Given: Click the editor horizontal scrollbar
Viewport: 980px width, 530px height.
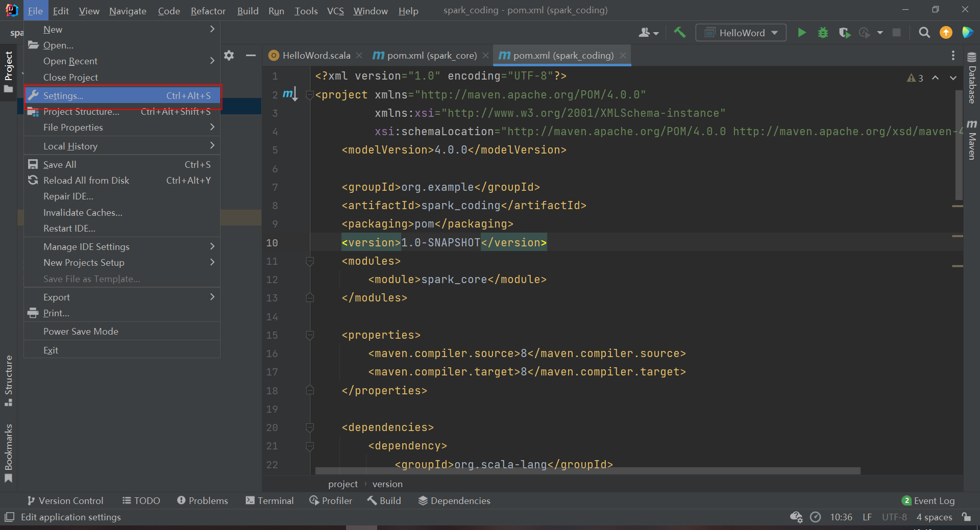Looking at the screenshot, I should coord(587,470).
